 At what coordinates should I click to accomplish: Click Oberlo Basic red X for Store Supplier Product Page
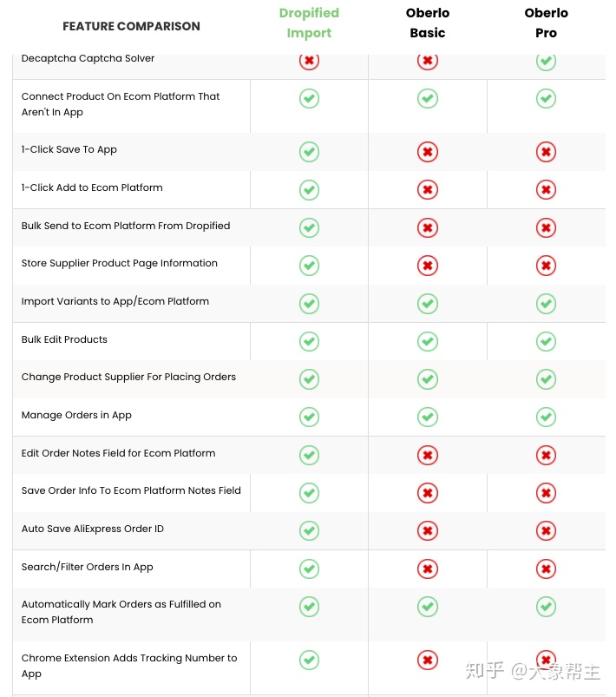coord(427,266)
